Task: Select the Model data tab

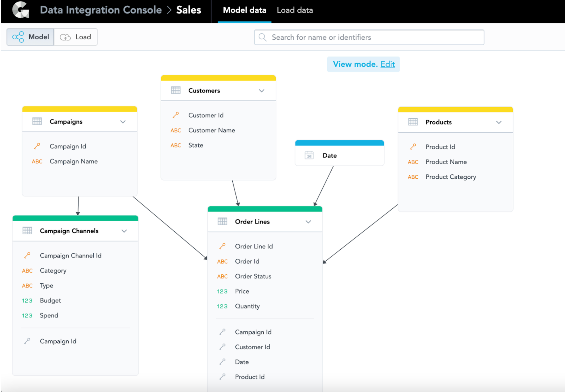Action: [244, 10]
